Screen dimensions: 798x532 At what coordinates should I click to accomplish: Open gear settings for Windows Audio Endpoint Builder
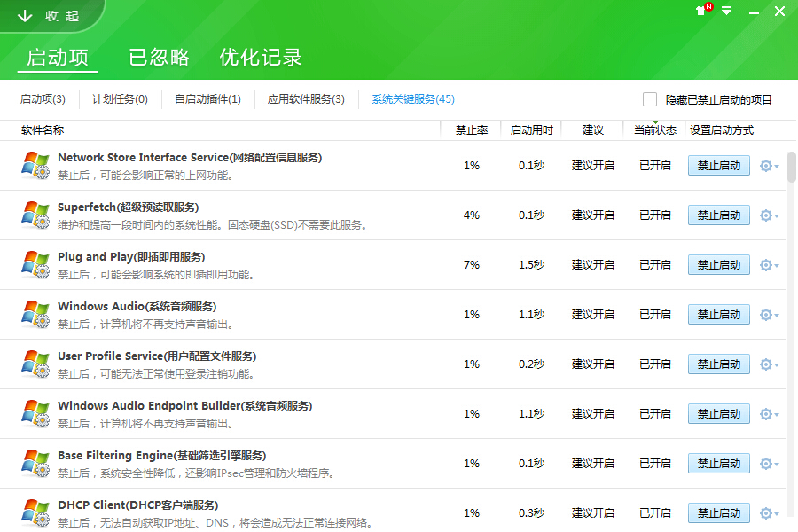point(769,414)
